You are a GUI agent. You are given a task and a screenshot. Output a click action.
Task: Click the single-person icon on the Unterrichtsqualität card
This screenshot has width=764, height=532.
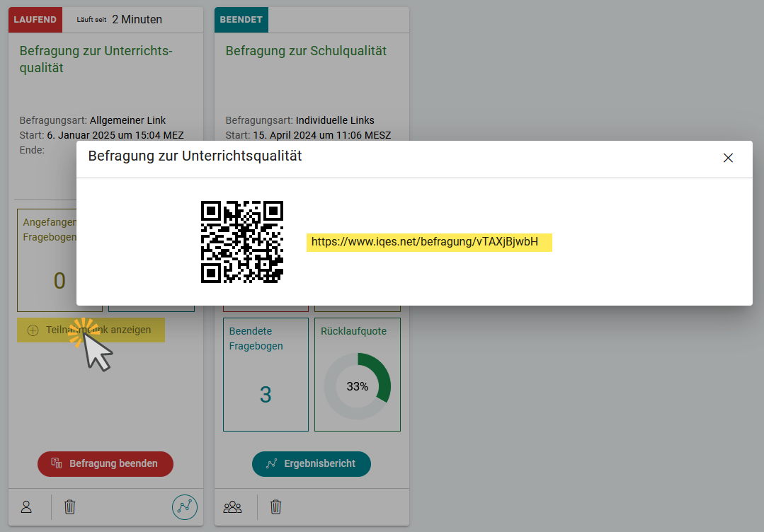click(x=26, y=507)
